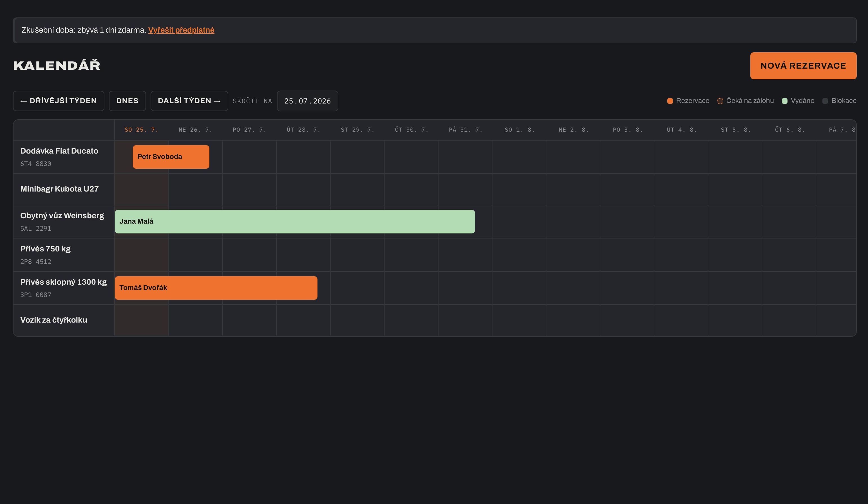The width and height of the screenshot is (868, 504).
Task: Click the SO 25. 7. day header
Action: [x=141, y=130]
